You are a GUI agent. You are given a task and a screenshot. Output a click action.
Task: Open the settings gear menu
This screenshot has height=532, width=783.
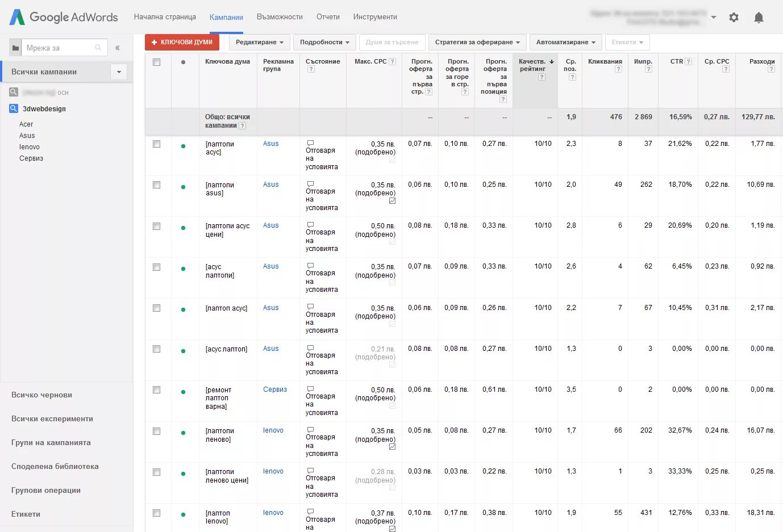(734, 18)
